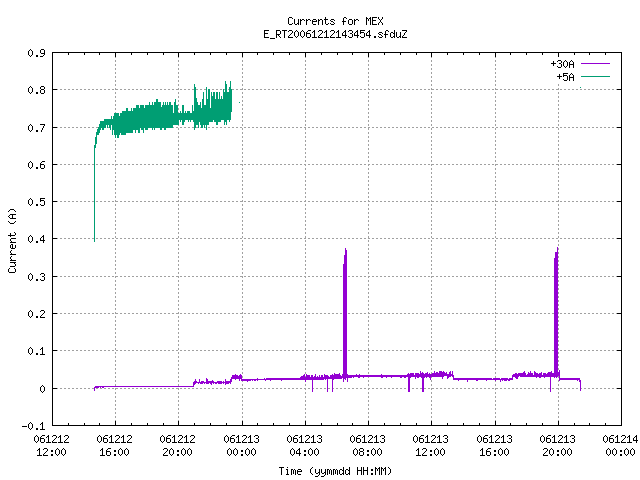This screenshot has width=640, height=480.
Task: Click the +30A legend label
Action: tap(562, 64)
